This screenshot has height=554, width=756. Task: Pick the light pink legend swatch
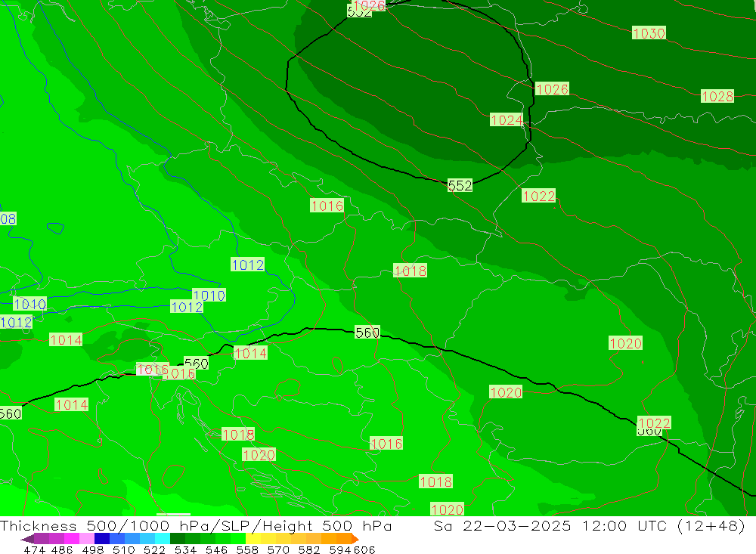(x=87, y=539)
